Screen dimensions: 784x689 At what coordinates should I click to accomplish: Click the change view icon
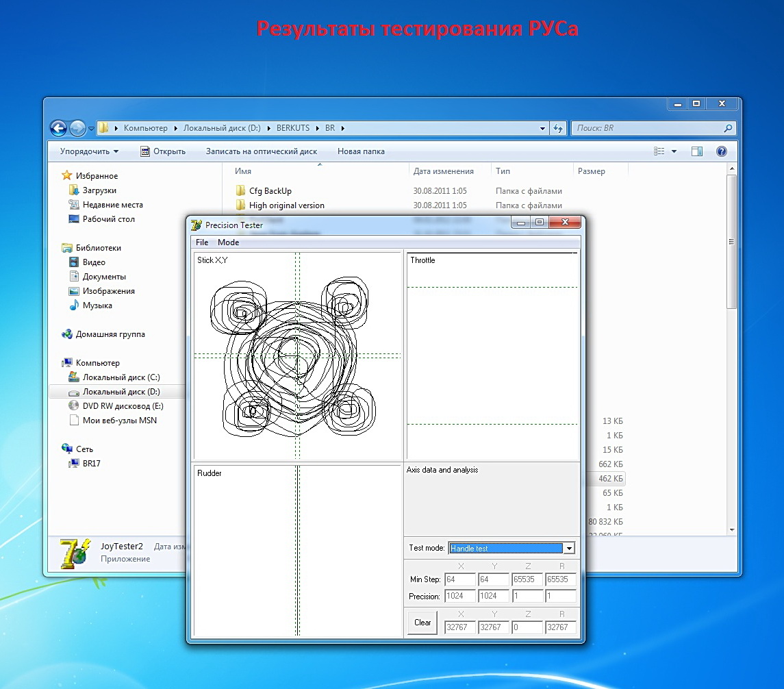click(659, 151)
